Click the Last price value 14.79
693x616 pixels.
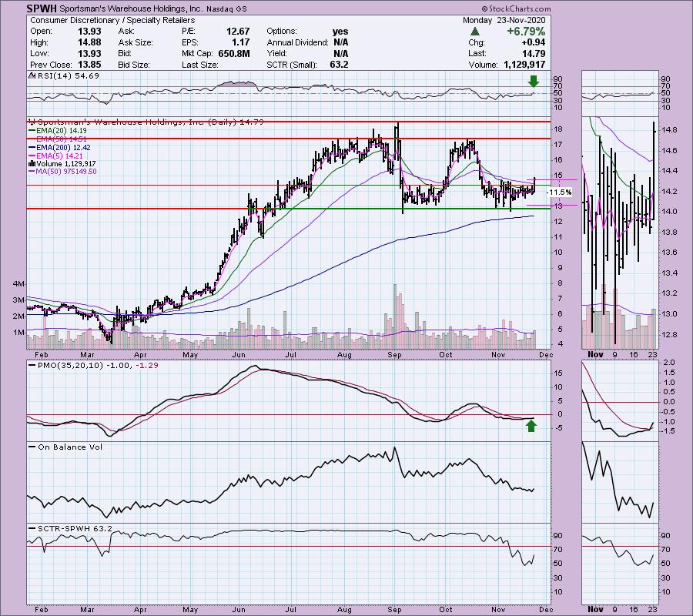534,53
